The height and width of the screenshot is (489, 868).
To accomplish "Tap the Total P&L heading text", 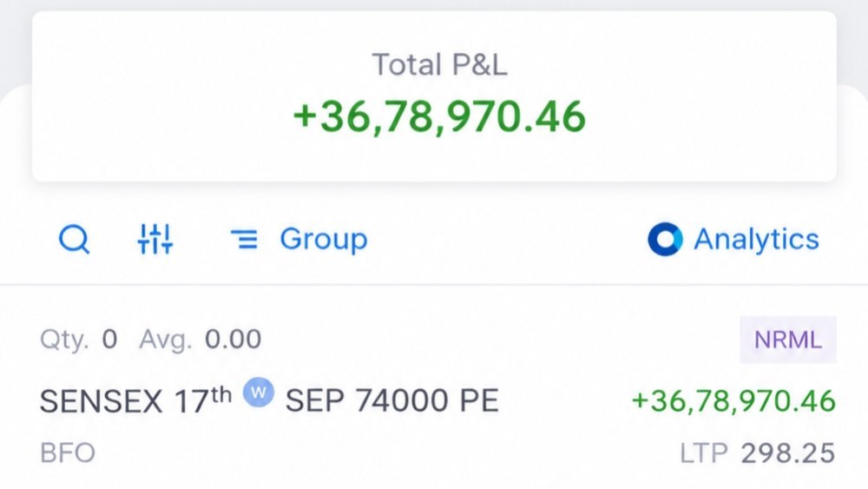I will 439,64.
